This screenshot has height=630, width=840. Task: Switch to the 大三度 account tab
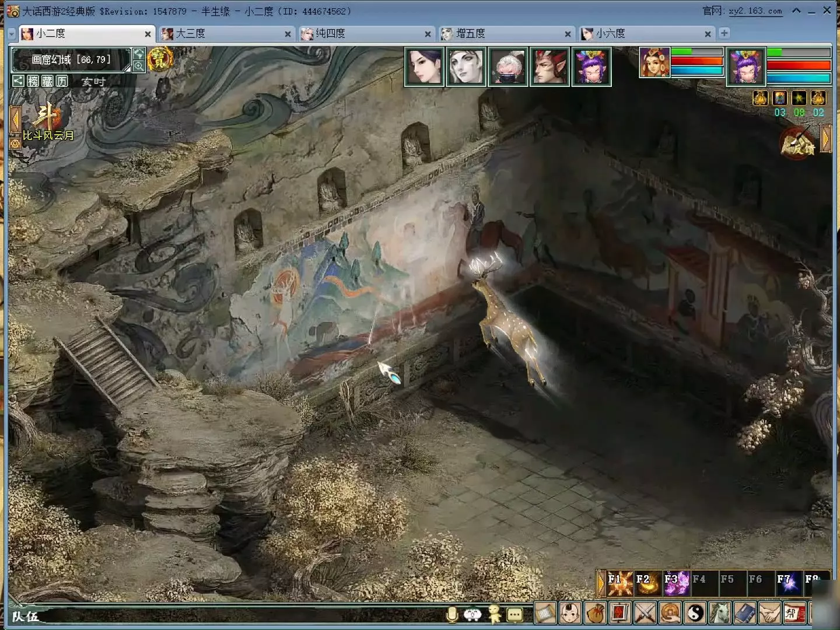(226, 34)
